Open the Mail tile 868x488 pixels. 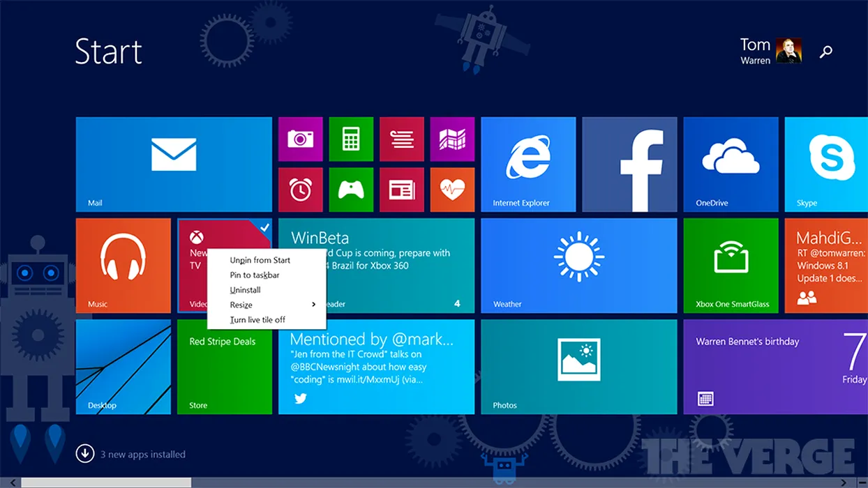coord(174,164)
